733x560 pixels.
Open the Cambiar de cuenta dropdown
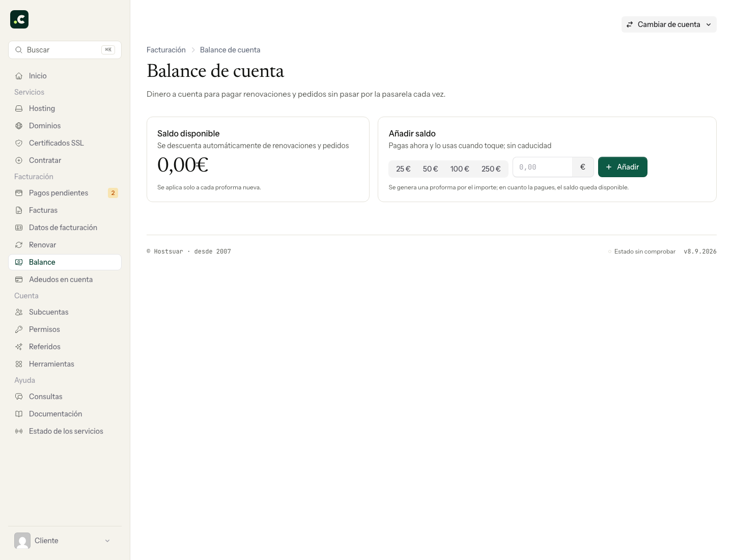[669, 24]
